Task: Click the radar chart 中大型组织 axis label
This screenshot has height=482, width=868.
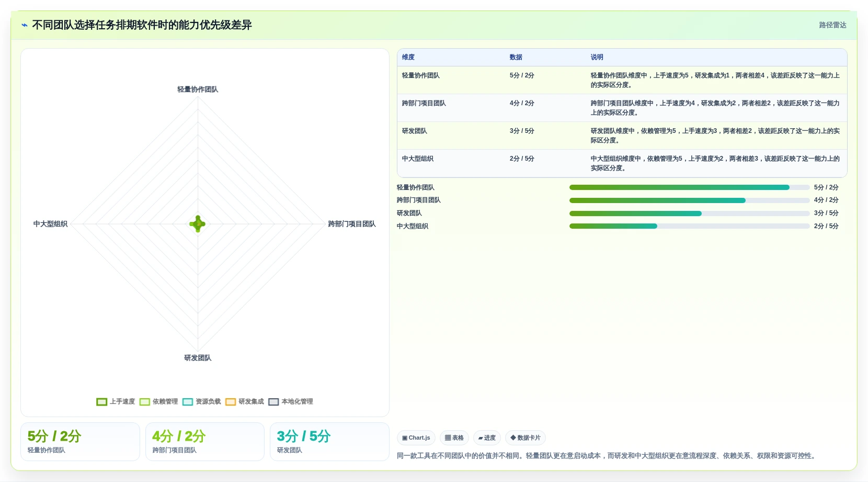Action: [50, 224]
